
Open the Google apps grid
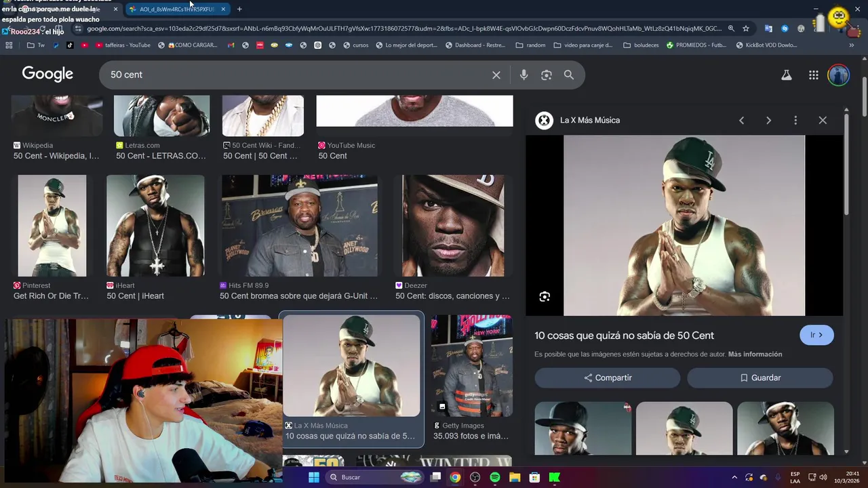(x=814, y=75)
